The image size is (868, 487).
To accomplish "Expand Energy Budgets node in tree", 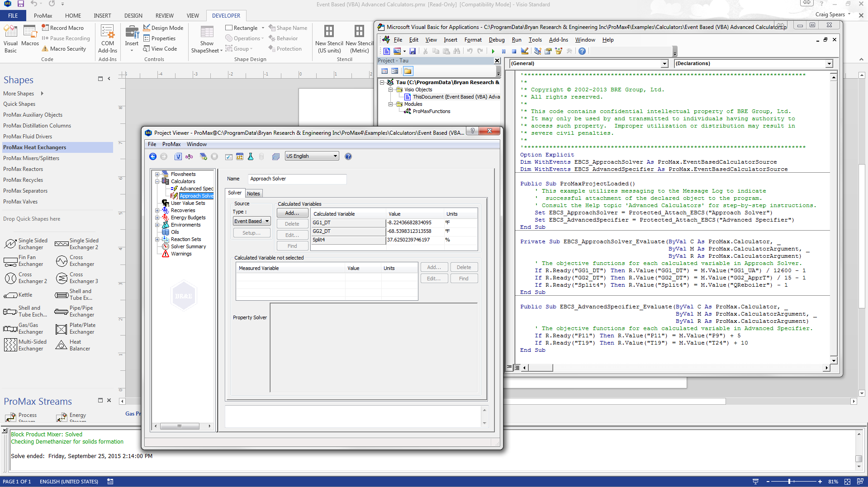I will coord(157,217).
